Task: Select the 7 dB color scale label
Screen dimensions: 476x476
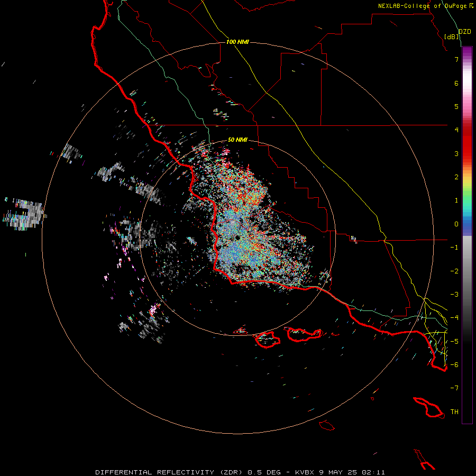Action: click(456, 59)
